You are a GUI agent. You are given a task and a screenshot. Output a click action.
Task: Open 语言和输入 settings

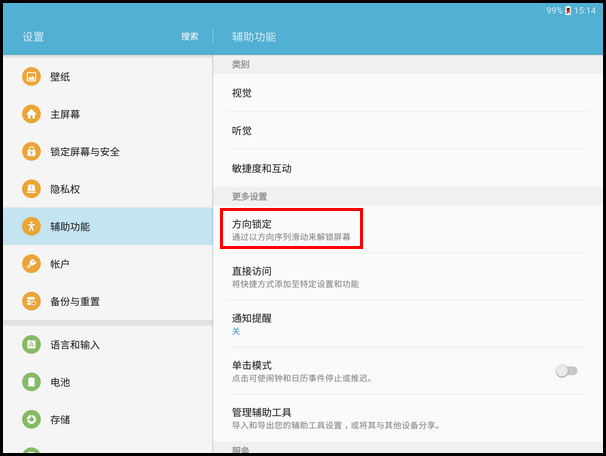[108, 345]
